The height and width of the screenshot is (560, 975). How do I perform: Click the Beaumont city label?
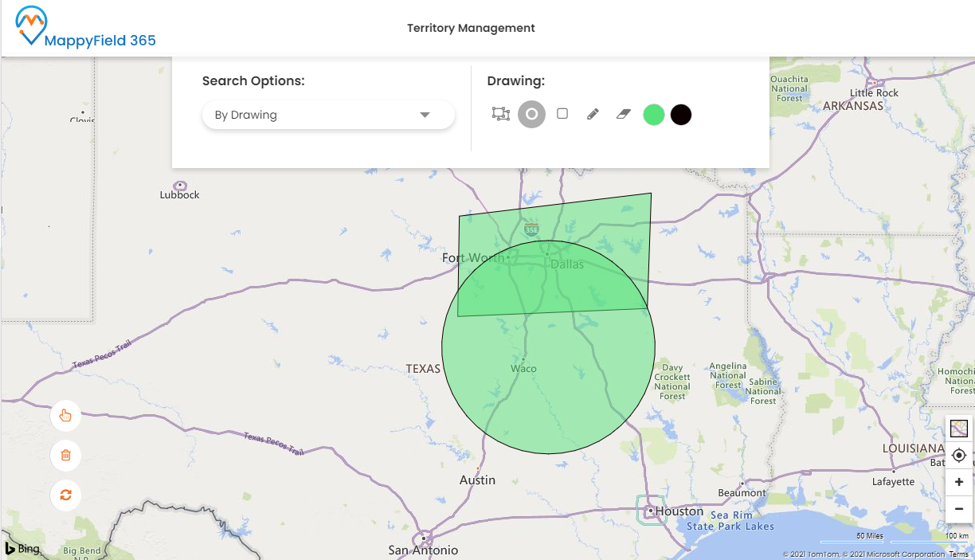[x=742, y=492]
